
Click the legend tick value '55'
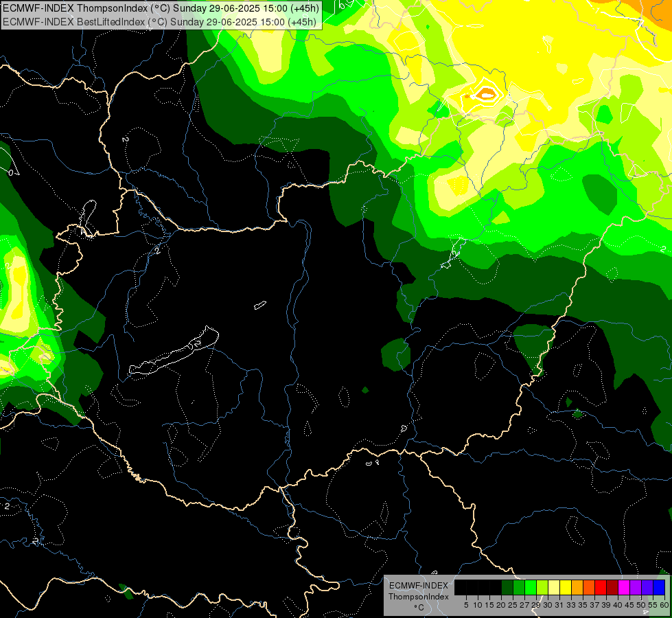coord(653,605)
